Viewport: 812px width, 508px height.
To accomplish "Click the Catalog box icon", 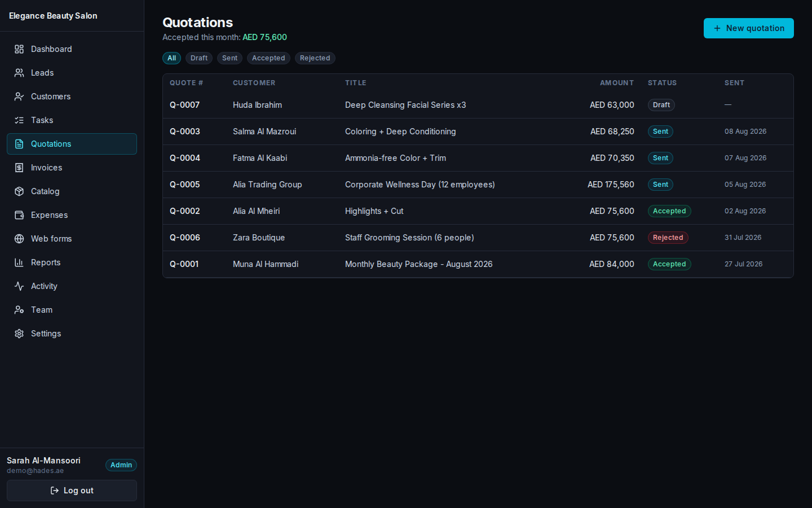I will pos(19,191).
